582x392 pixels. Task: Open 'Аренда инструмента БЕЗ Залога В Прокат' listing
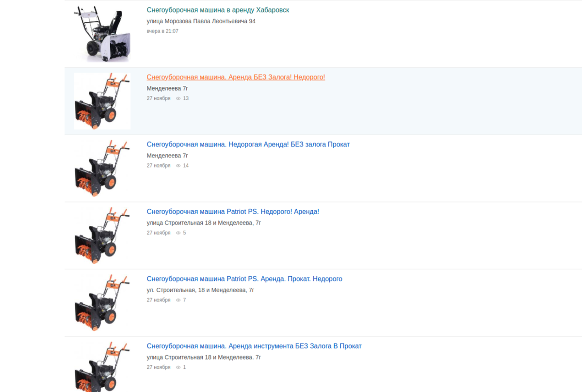pyautogui.click(x=254, y=346)
